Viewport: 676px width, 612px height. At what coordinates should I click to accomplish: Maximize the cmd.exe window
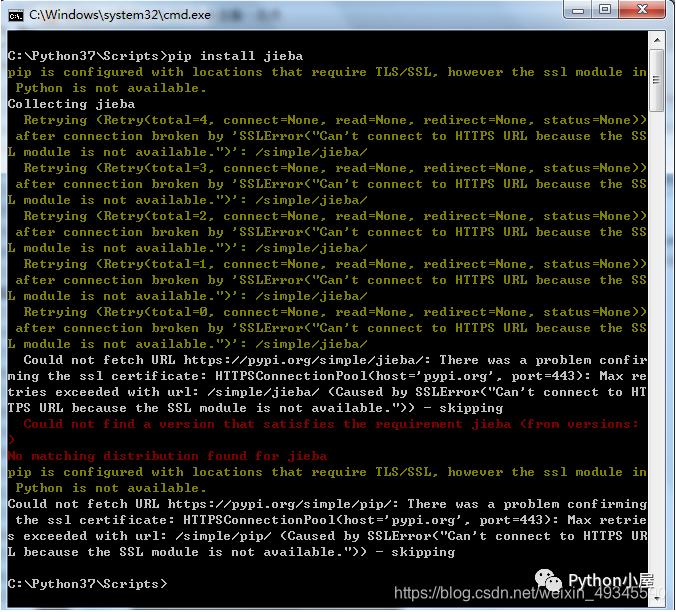(605, 9)
